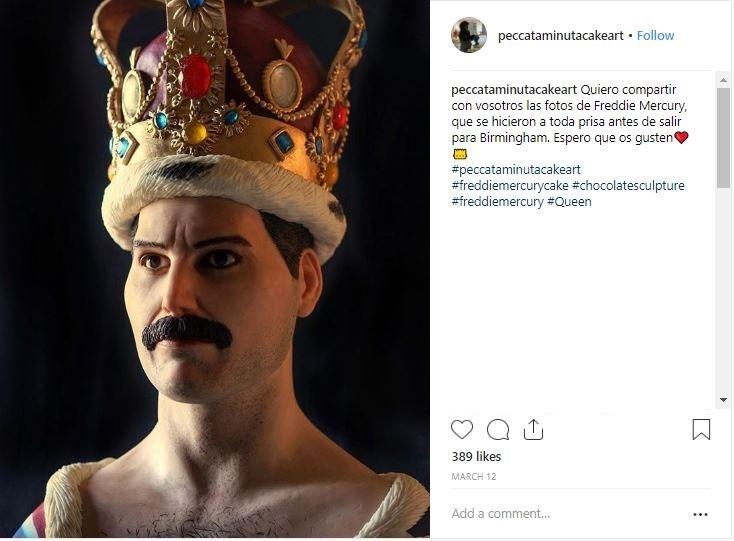
Task: Click scrollbar up arrow in caption
Action: tap(723, 80)
